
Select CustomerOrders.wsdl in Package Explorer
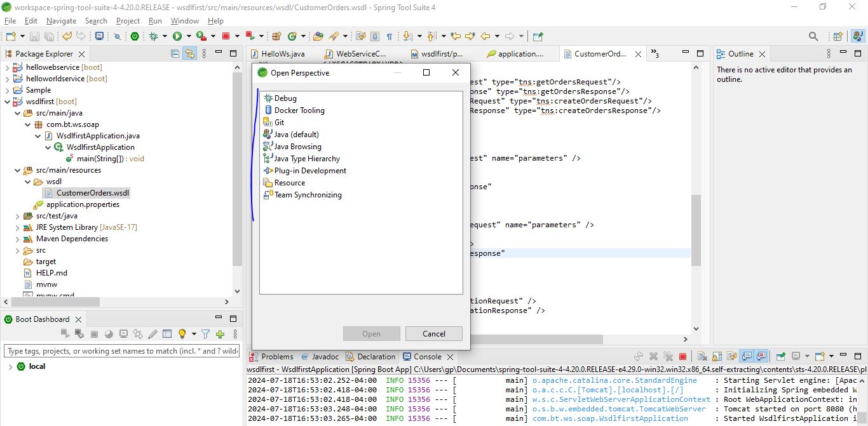86,193
